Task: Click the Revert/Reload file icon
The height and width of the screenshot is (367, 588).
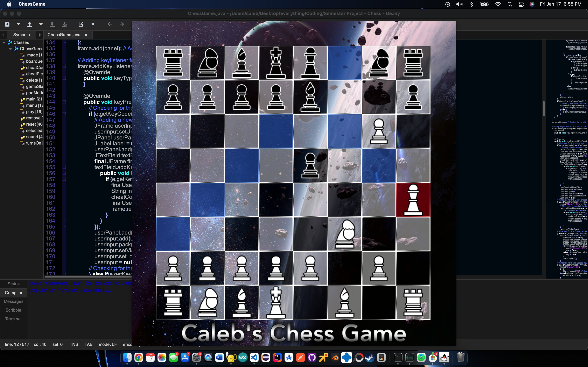Action: point(81,24)
